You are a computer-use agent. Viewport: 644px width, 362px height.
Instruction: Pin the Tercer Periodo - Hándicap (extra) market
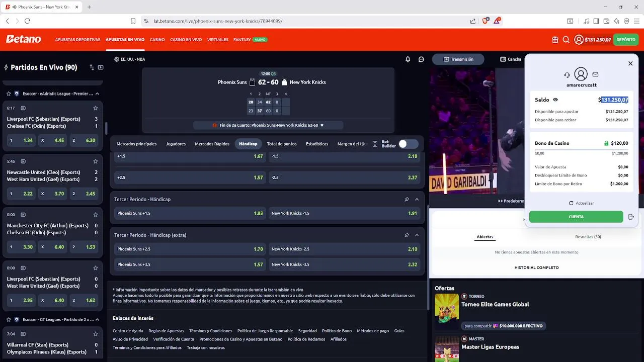(x=407, y=235)
